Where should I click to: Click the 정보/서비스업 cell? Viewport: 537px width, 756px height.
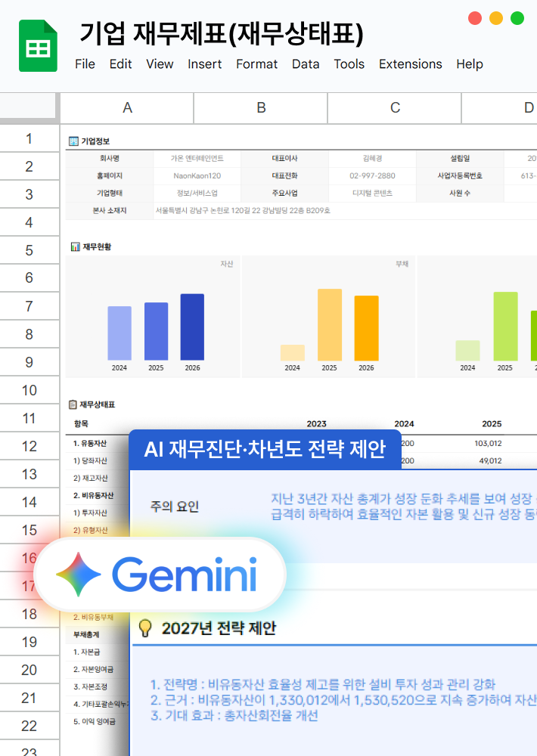coord(197,194)
